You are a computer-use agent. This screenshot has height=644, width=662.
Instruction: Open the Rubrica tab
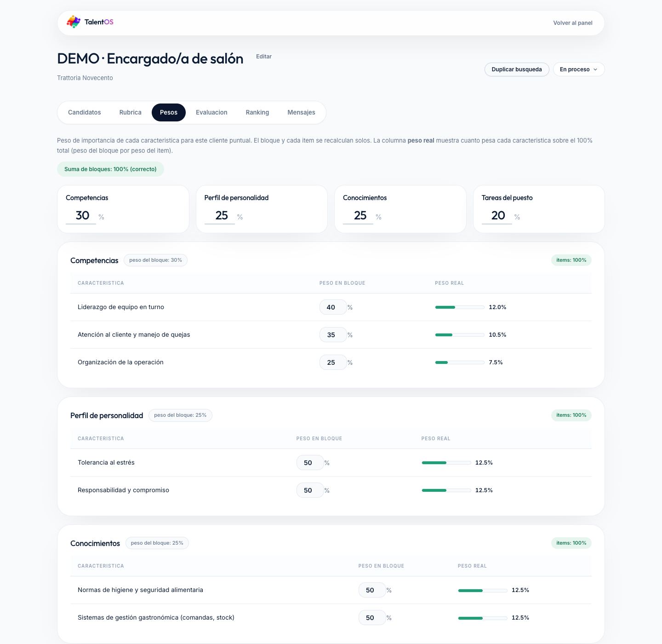click(x=131, y=112)
